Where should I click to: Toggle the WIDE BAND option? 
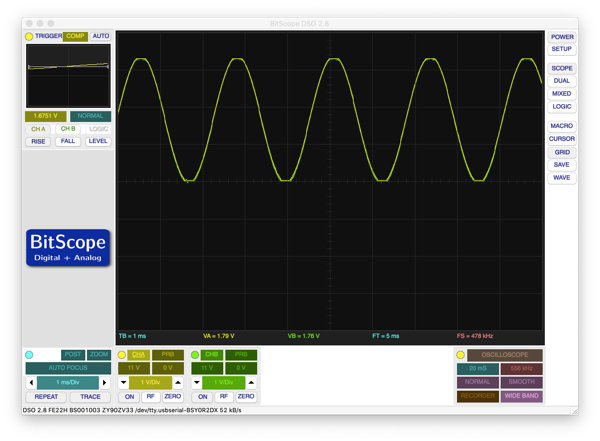[522, 396]
